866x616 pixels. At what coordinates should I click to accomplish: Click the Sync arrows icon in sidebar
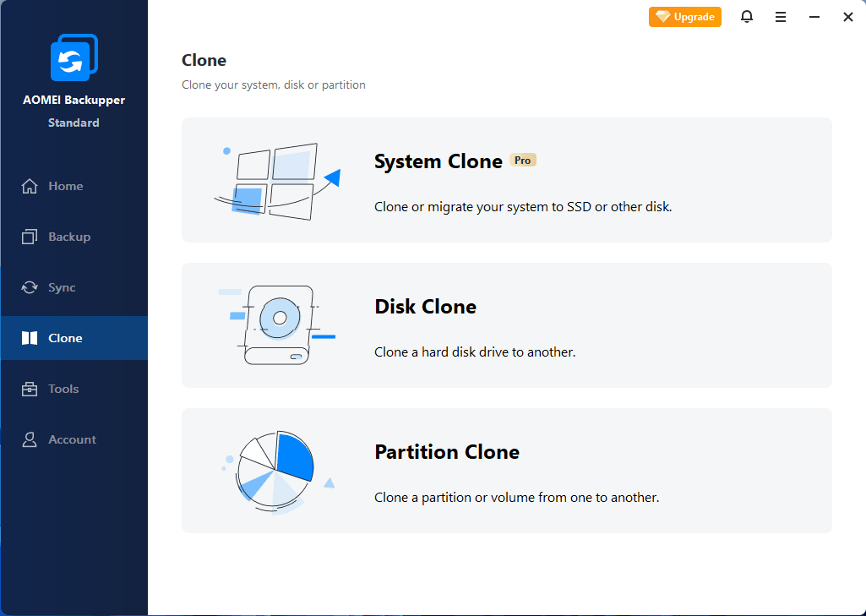click(x=30, y=287)
